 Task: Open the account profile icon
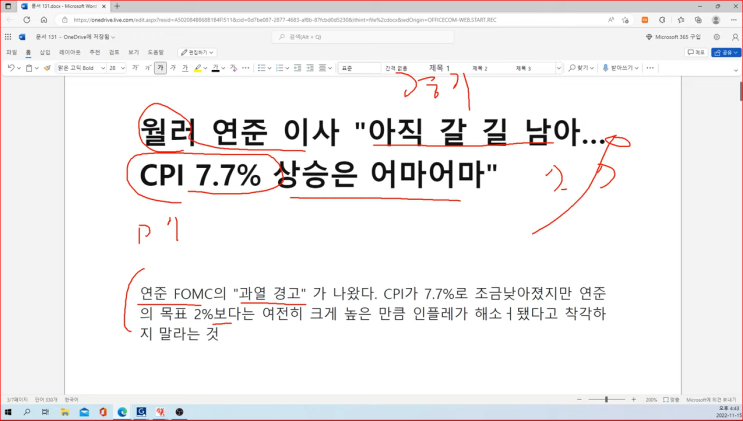point(735,37)
